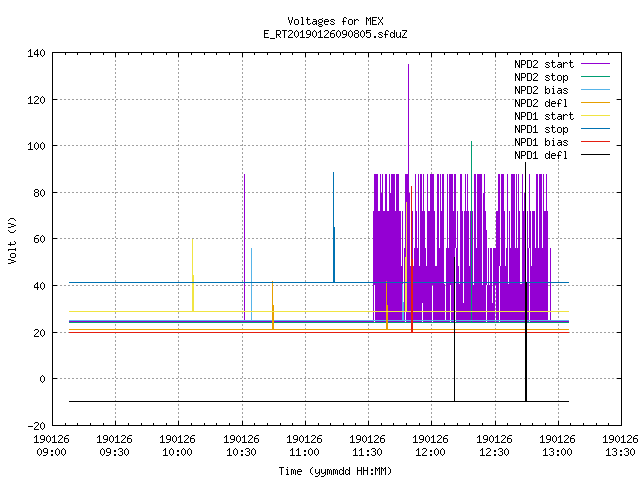Click the green NPD2 stop legend line
The width and height of the screenshot is (640, 480).
click(x=596, y=76)
